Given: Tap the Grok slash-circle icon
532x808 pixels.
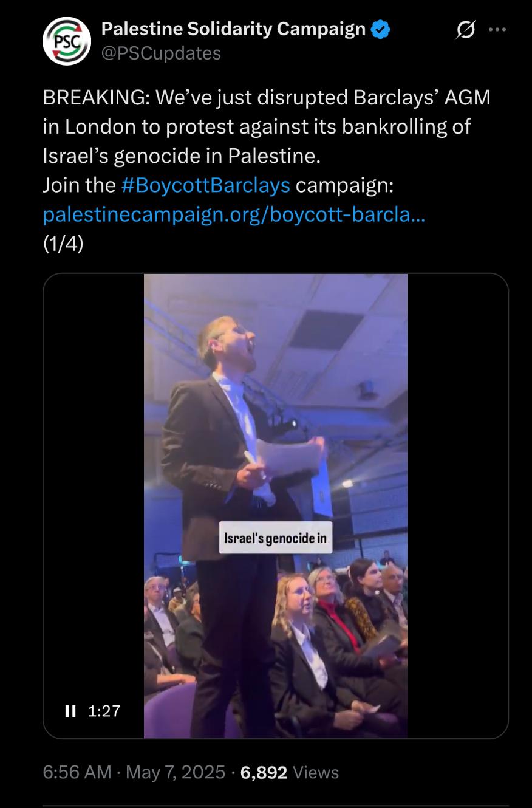Looking at the screenshot, I should click(465, 30).
